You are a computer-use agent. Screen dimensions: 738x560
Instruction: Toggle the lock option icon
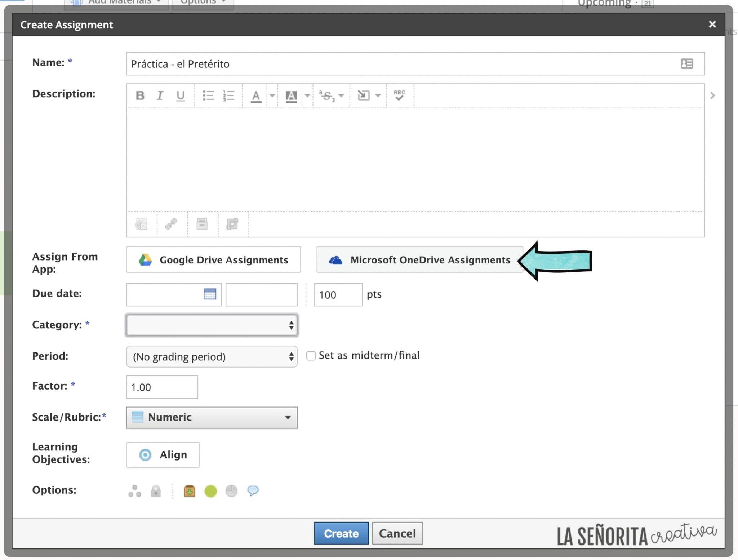coord(156,491)
